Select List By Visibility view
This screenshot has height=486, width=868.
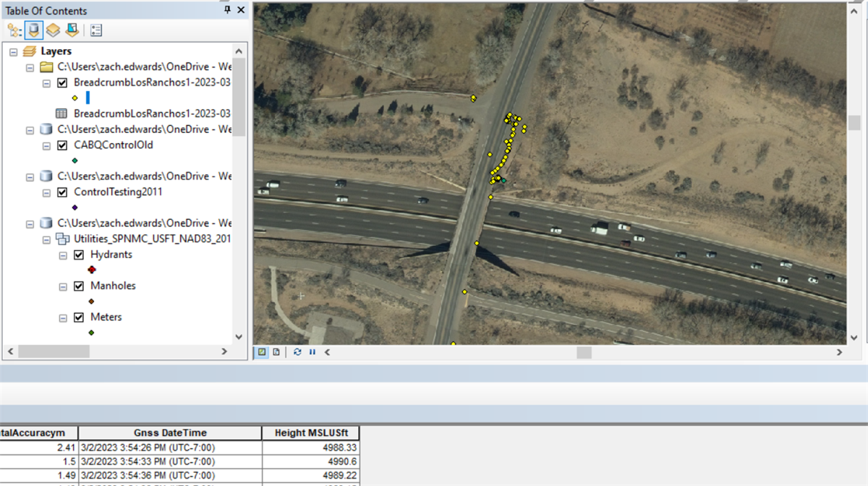(52, 30)
